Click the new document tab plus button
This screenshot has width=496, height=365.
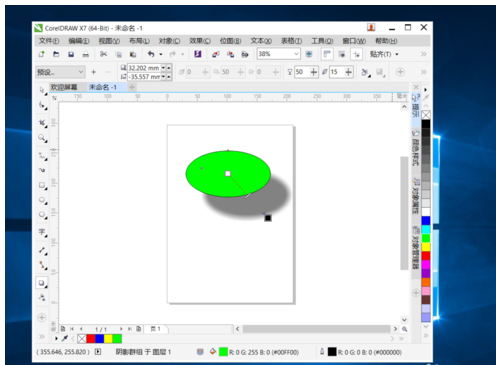point(132,87)
